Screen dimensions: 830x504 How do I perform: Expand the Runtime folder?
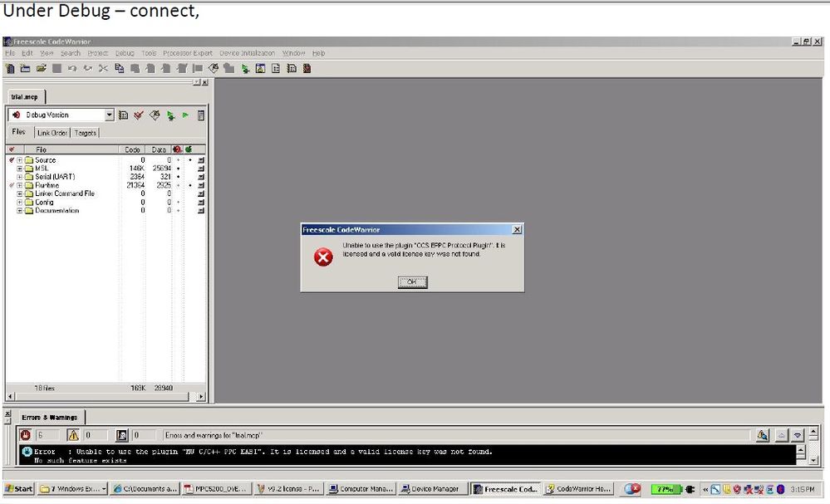(x=20, y=185)
